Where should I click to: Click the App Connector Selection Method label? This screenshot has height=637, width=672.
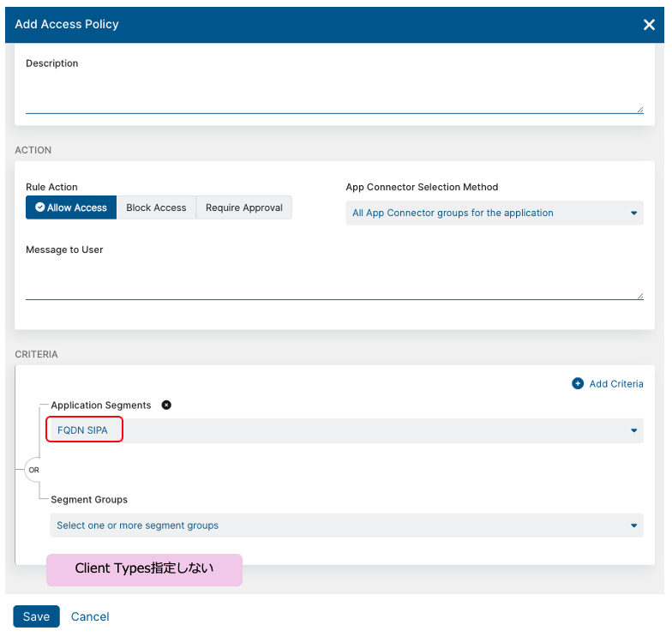click(422, 187)
